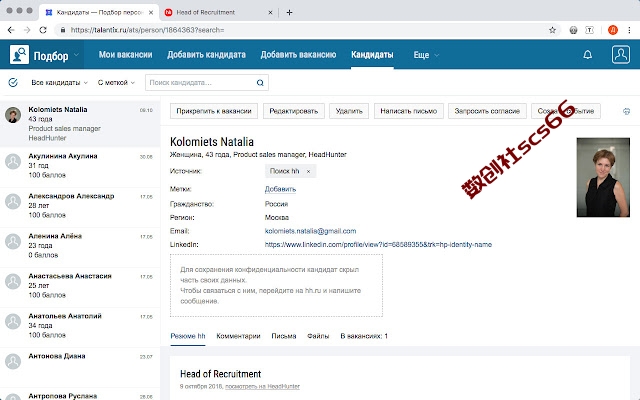Open the notifications bell

[x=587, y=54]
